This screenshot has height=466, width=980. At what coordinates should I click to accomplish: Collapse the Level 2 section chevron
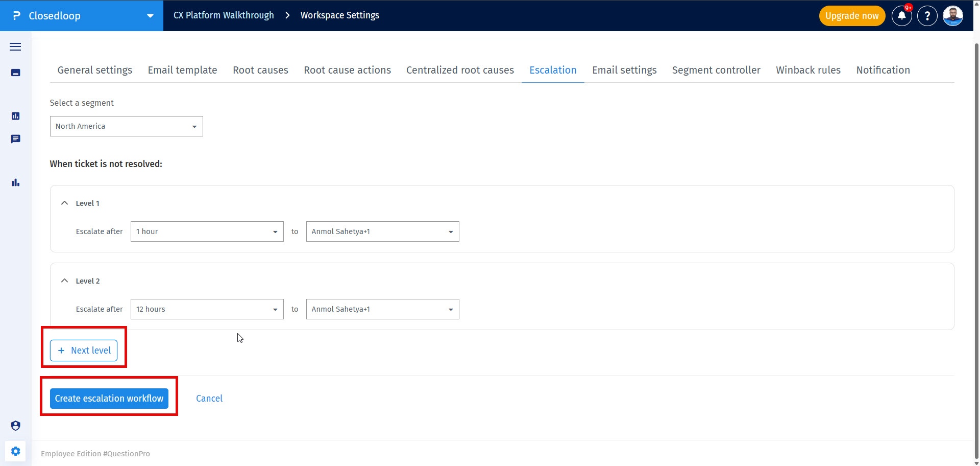pos(64,281)
